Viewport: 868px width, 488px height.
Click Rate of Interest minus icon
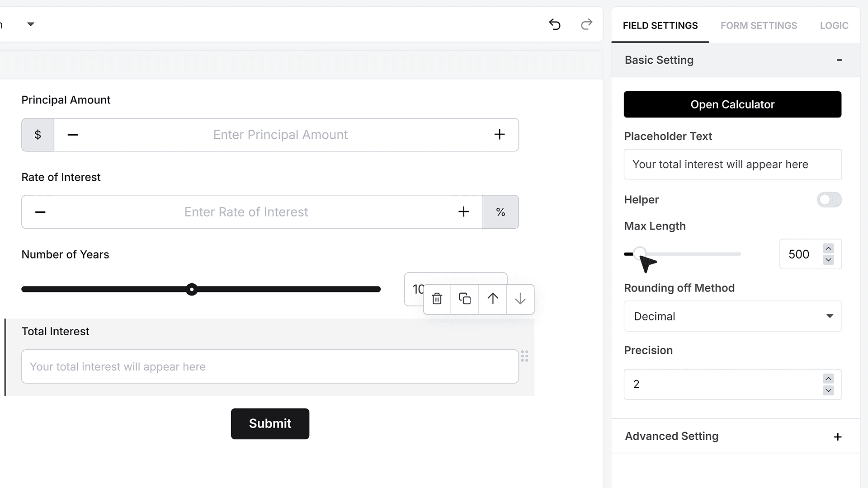40,212
